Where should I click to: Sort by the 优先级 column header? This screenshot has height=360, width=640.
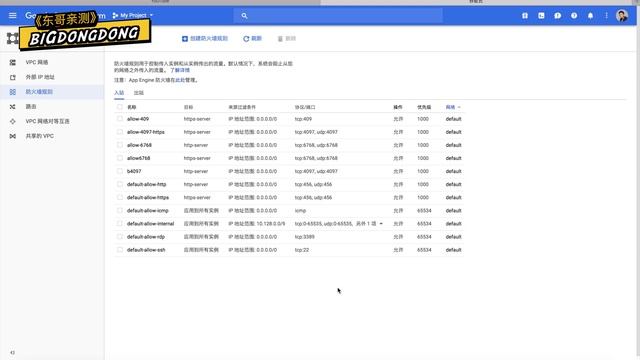point(424,107)
